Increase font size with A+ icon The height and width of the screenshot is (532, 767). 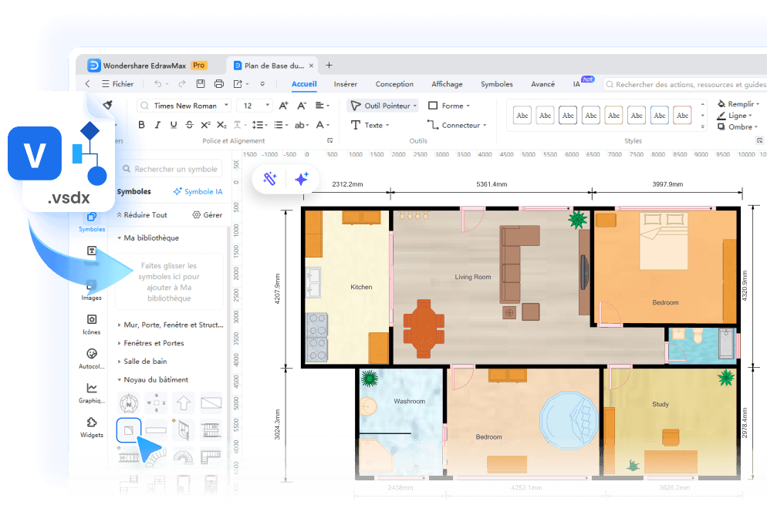pos(283,106)
